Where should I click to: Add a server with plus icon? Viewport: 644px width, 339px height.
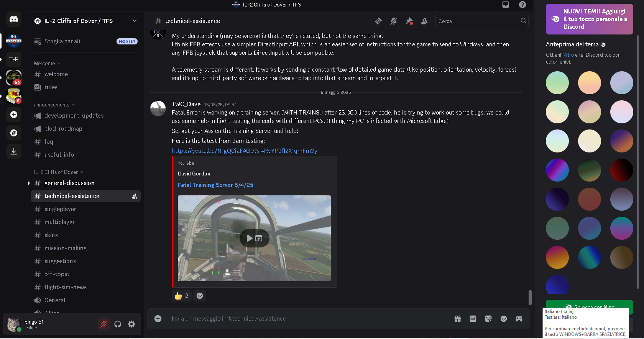(x=14, y=115)
